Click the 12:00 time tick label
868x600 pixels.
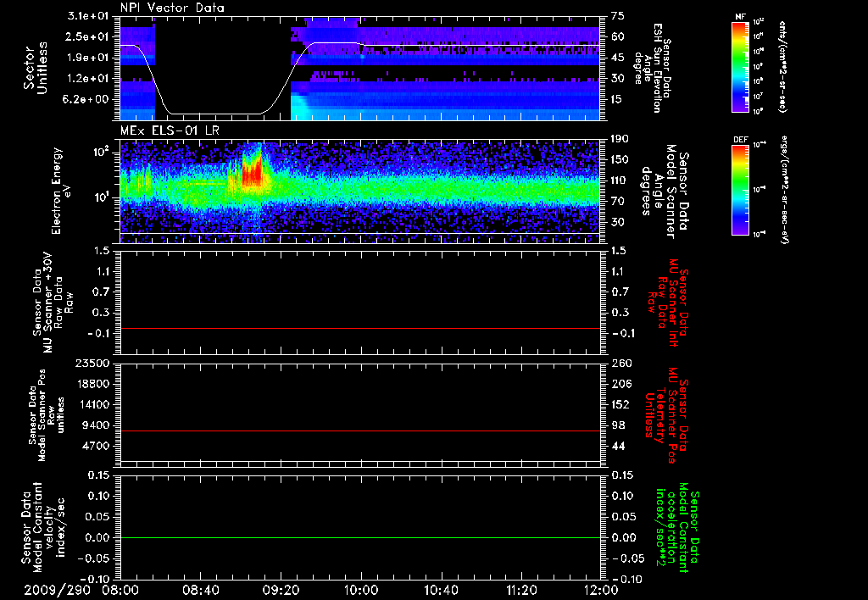tap(601, 591)
